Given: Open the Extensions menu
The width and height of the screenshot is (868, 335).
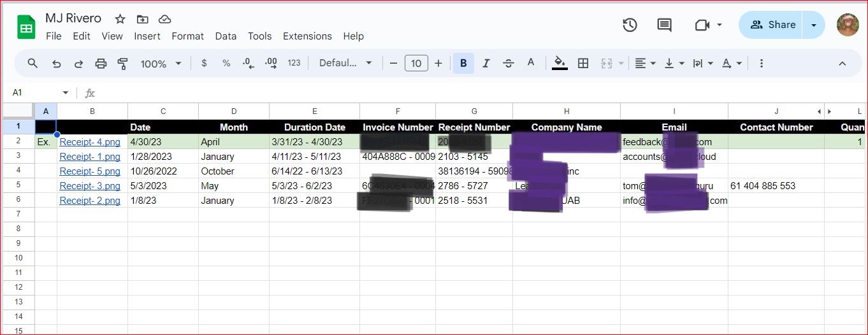Looking at the screenshot, I should click(x=307, y=36).
